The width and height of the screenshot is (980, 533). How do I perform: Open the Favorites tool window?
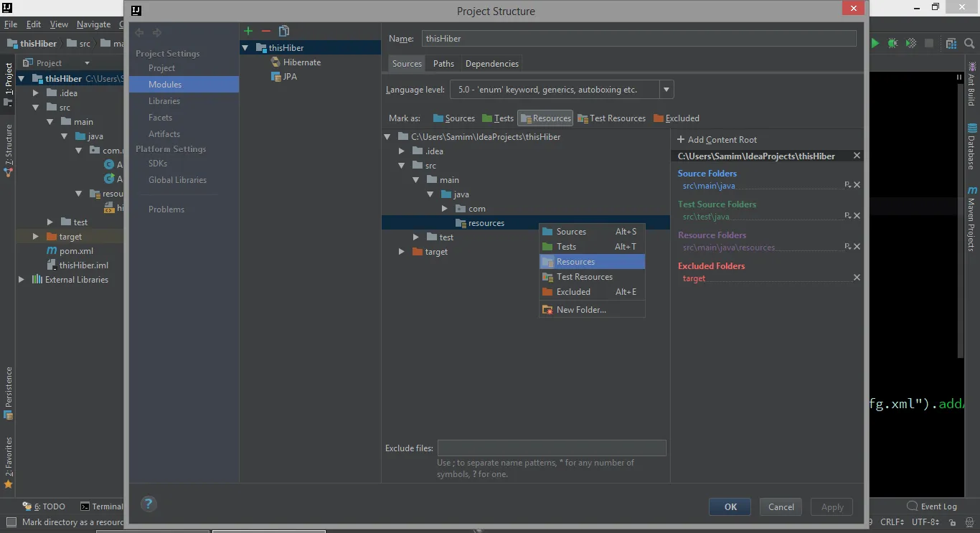(9, 463)
